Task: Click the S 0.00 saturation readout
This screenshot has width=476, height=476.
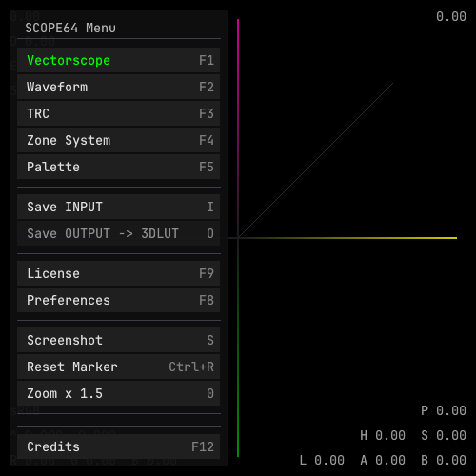Action: (444, 435)
